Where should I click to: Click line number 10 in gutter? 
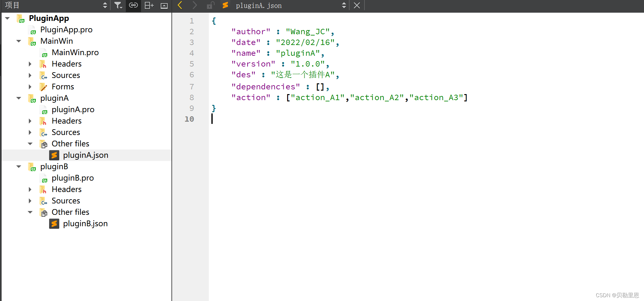point(189,119)
